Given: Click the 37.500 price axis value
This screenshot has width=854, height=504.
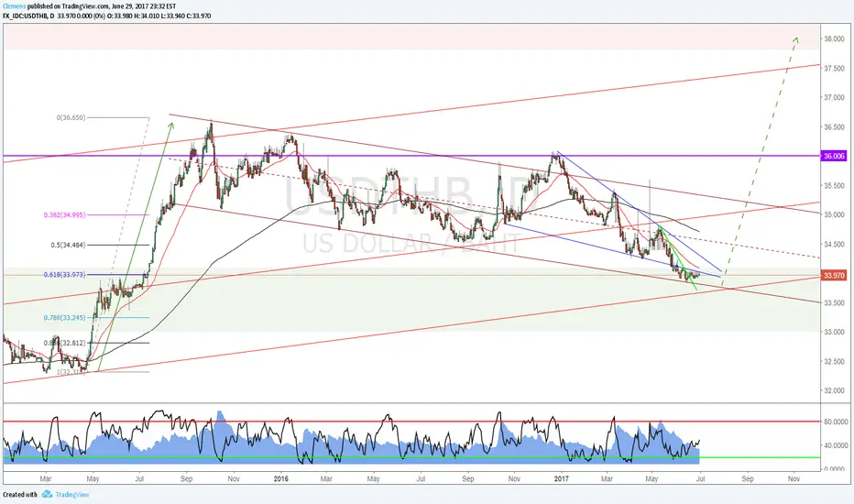Looking at the screenshot, I should 834,68.
